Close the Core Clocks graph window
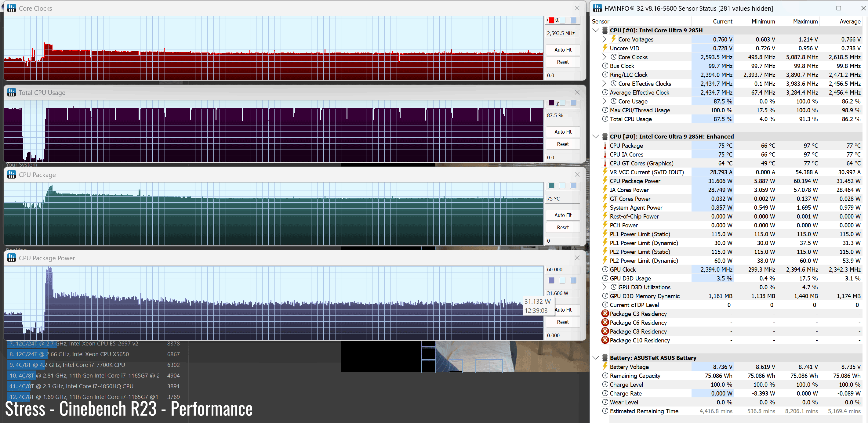The image size is (868, 423). pyautogui.click(x=577, y=8)
